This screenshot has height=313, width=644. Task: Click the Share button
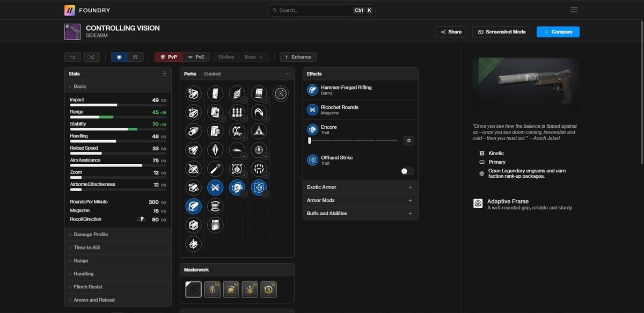pos(451,32)
